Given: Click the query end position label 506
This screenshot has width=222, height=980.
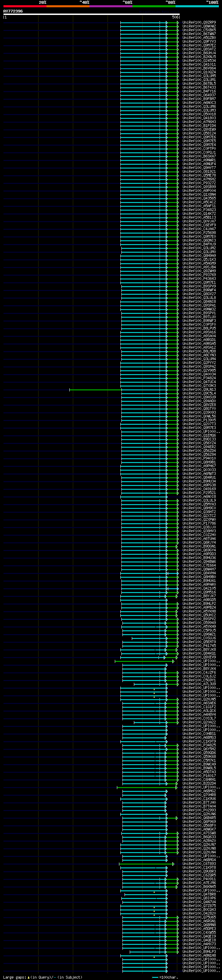Looking at the screenshot, I should (x=175, y=17).
